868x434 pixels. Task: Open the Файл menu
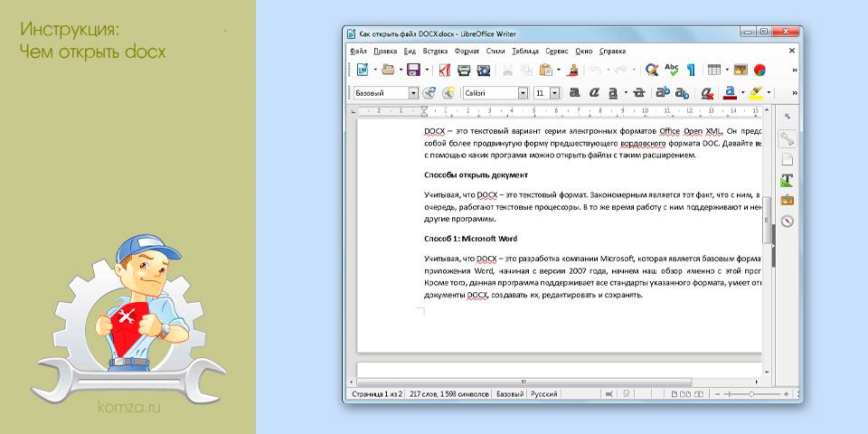358,51
